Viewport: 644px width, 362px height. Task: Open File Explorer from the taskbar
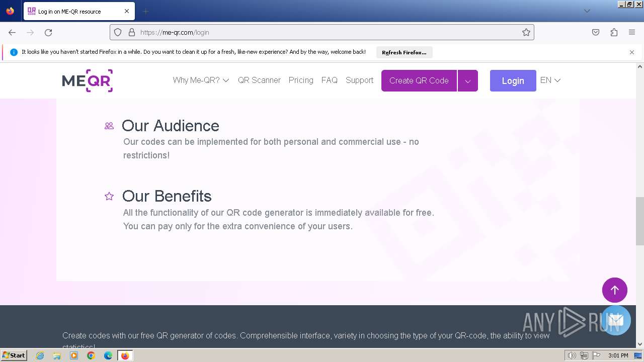tap(57, 355)
